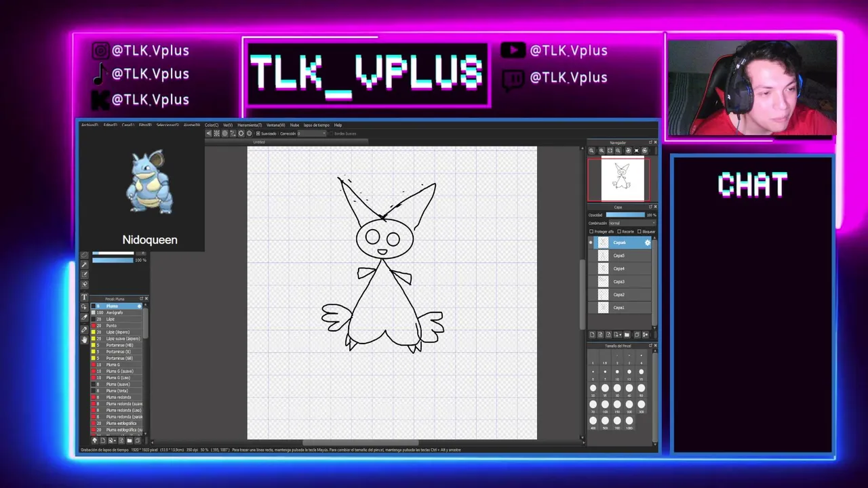The height and width of the screenshot is (488, 868).
Task: Select the Punto brush
Action: (x=117, y=325)
